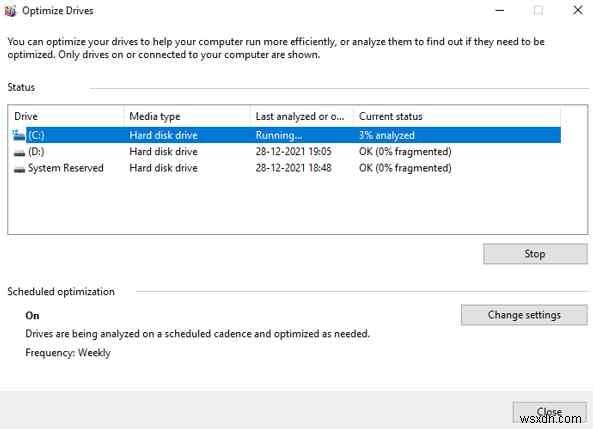Click the 3% analyzed status cell
Viewport: 593px width, 429px height.
tap(387, 135)
